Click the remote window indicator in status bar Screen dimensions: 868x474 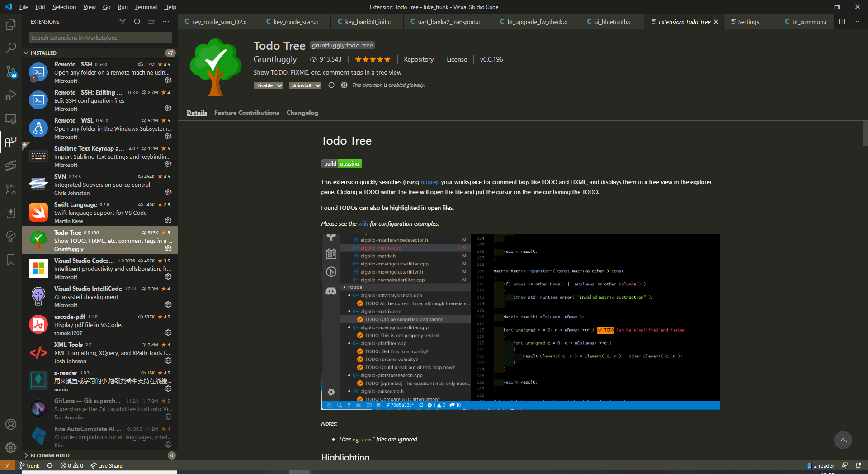(x=8, y=465)
